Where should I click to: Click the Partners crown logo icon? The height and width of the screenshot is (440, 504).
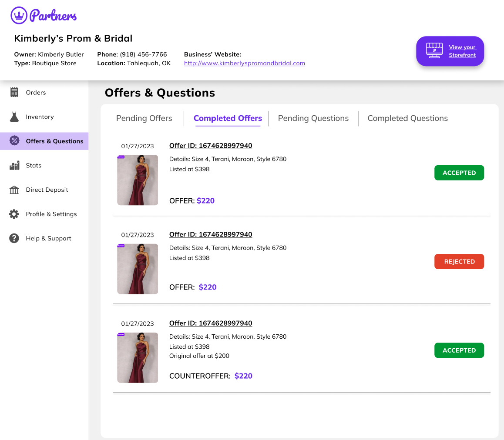[19, 15]
